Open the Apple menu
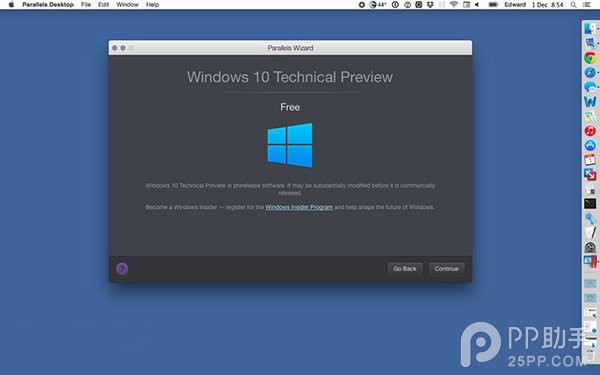This screenshot has height=375, width=600. (11, 5)
